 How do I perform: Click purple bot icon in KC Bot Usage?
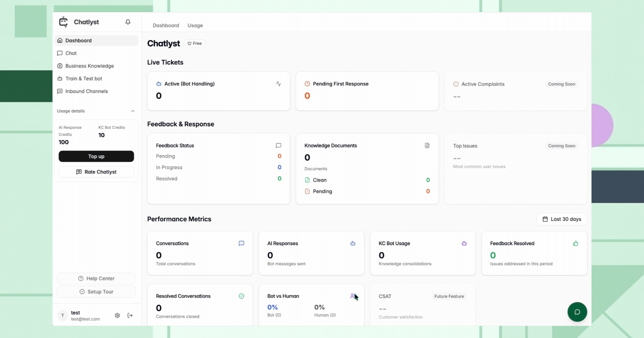pos(464,243)
